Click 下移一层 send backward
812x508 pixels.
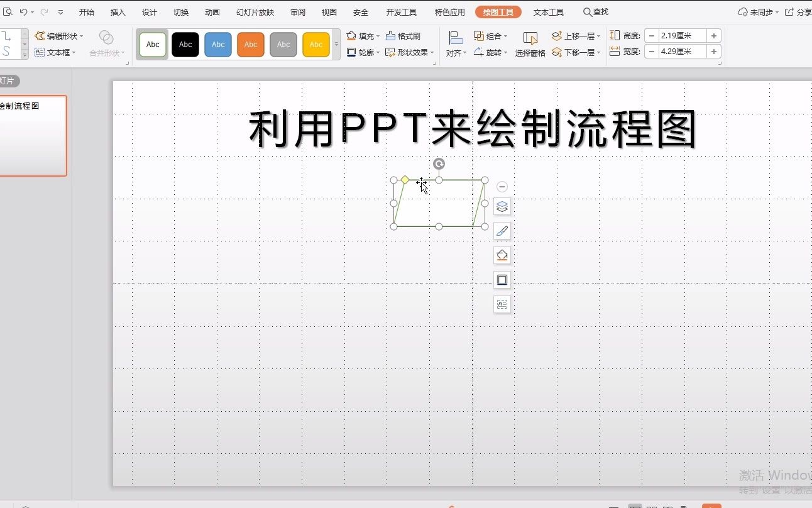click(x=573, y=53)
